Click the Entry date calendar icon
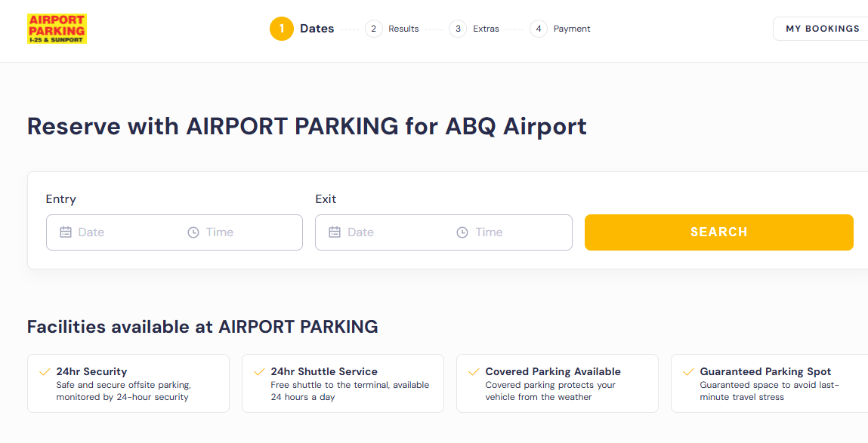Screen dimensions: 868x443 (x=66, y=232)
